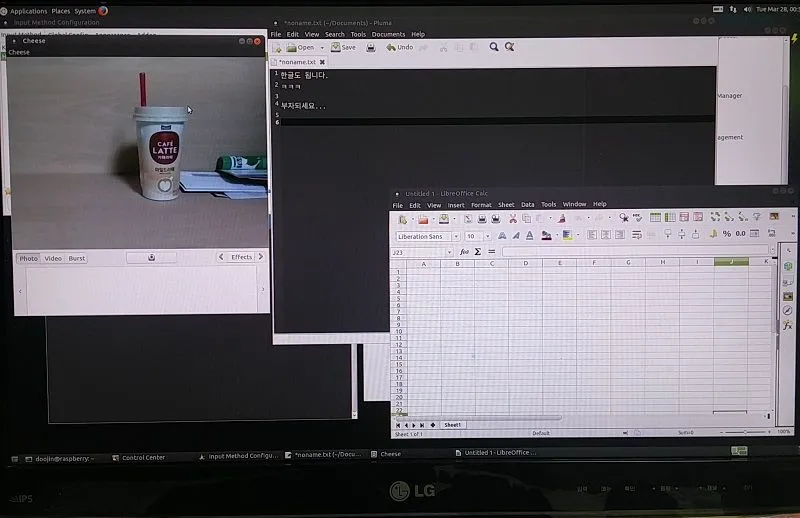Open the Format menu in Calc
800x518 pixels.
tap(481, 205)
